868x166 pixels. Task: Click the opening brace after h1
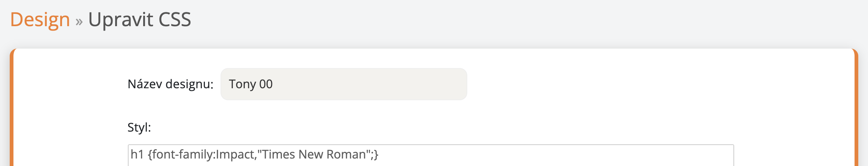tap(150, 154)
